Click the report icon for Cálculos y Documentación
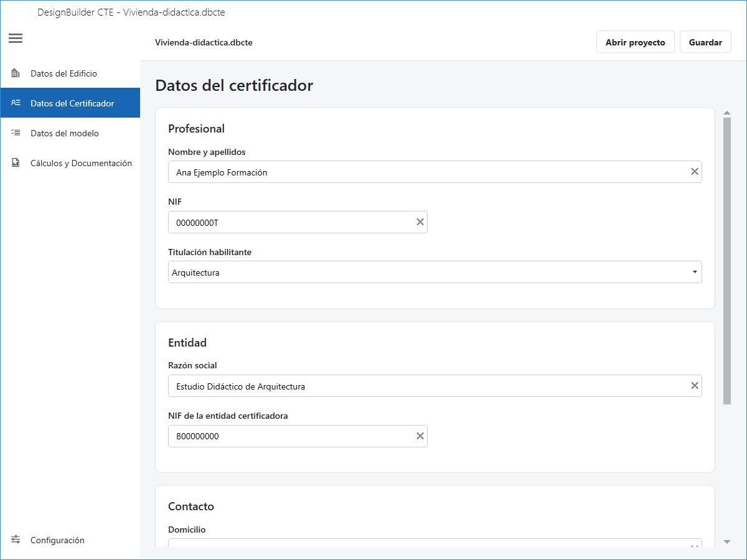This screenshot has width=747, height=560. tap(16, 163)
